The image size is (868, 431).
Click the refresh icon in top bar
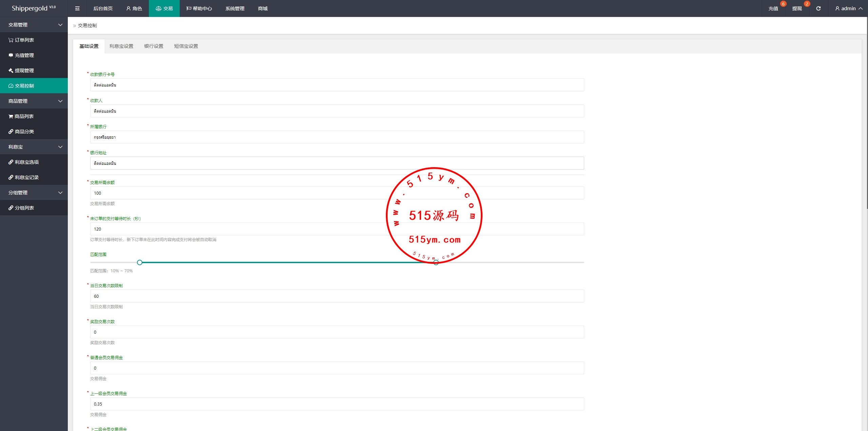(x=818, y=8)
